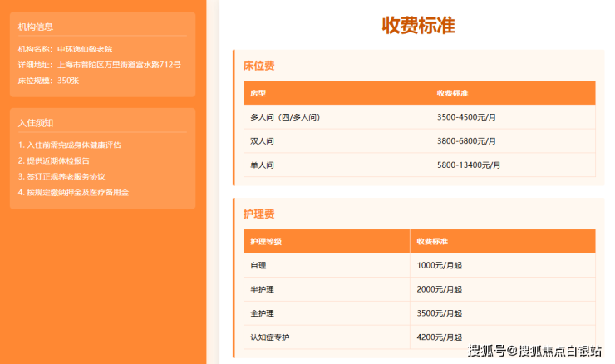The width and height of the screenshot is (615, 364).
Task: Click the 4200元/月起 price cell
Action: [x=503, y=337]
